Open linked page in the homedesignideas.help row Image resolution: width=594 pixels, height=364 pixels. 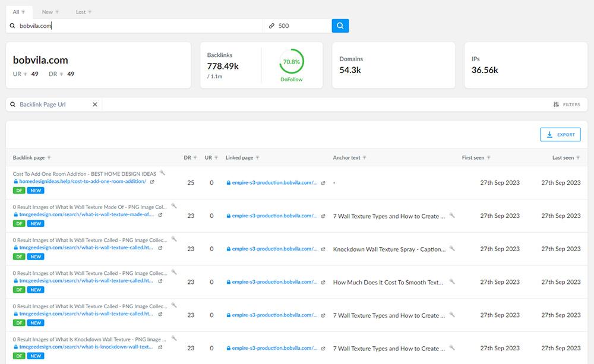click(x=274, y=182)
